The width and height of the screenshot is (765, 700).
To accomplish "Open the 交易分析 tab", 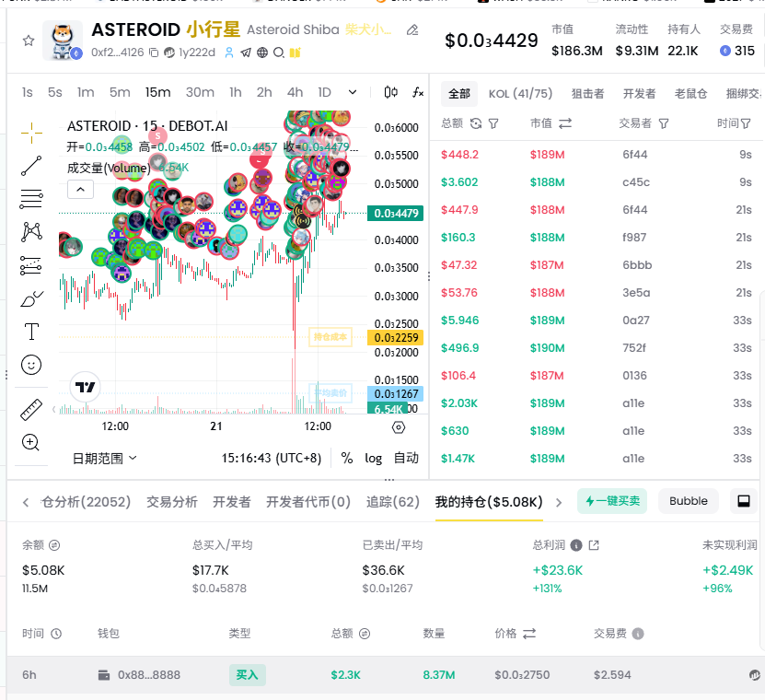I will 172,502.
